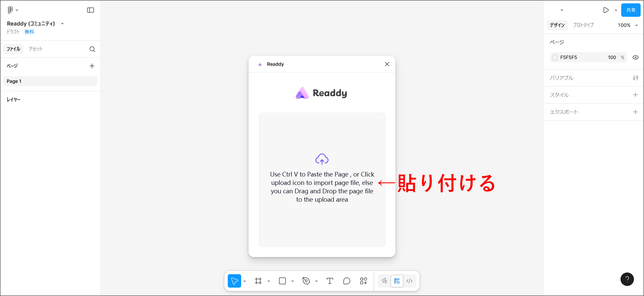Switch to the アセット tab

pyautogui.click(x=36, y=49)
